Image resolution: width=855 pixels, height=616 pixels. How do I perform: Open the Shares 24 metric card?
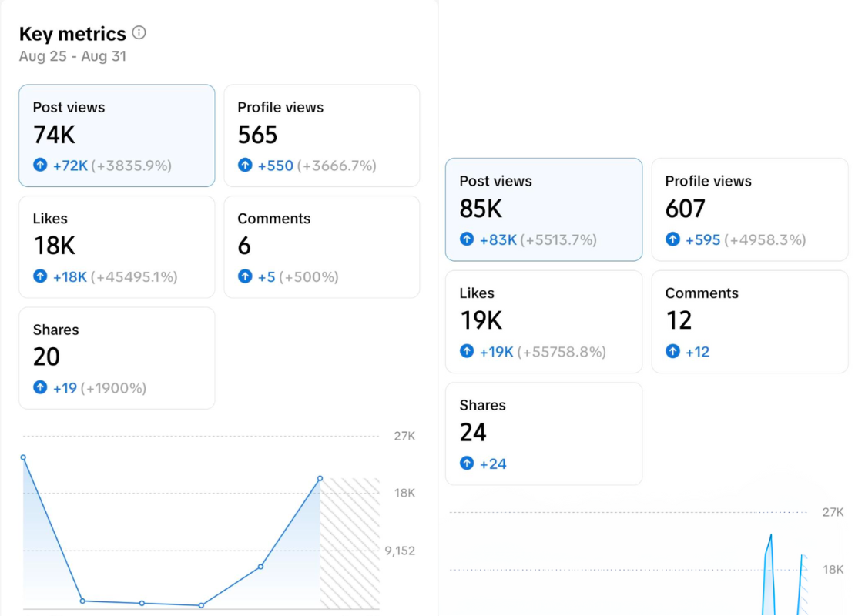click(543, 434)
